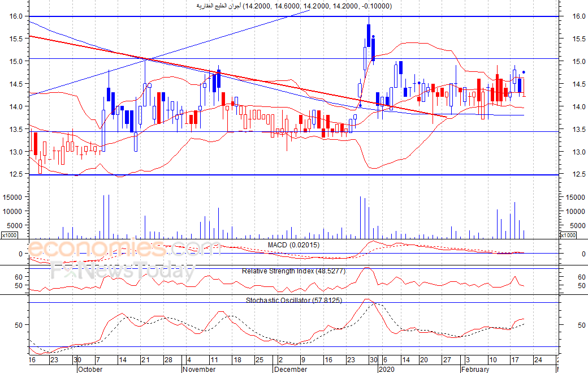Click the date label 7 in October

point(98,360)
